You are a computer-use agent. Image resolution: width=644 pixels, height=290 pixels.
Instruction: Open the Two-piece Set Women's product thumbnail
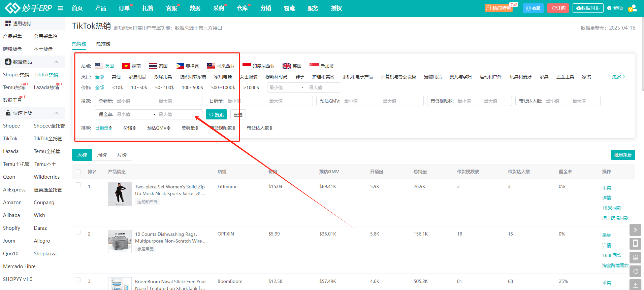120,194
